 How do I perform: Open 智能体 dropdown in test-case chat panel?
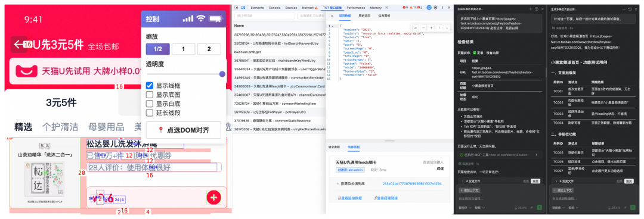pos(558,208)
